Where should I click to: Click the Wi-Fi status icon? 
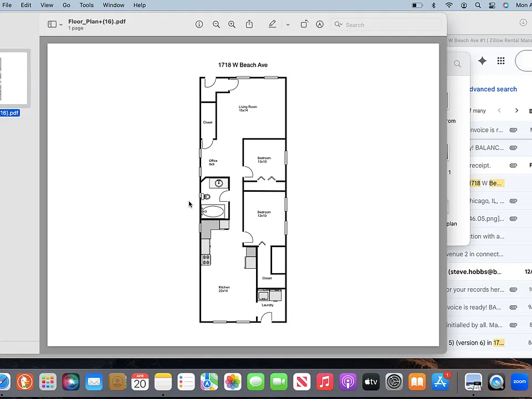[x=449, y=5]
